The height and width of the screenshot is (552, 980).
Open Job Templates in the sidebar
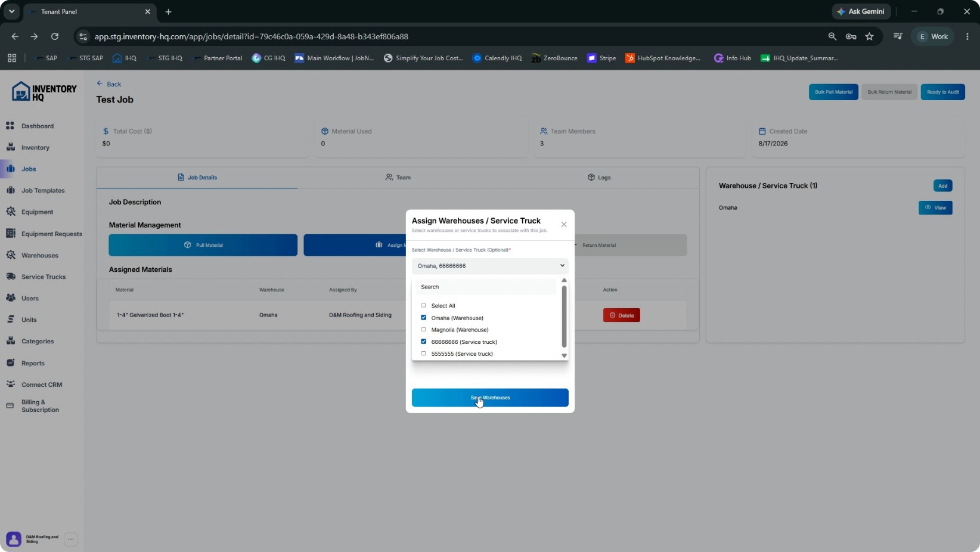(43, 190)
